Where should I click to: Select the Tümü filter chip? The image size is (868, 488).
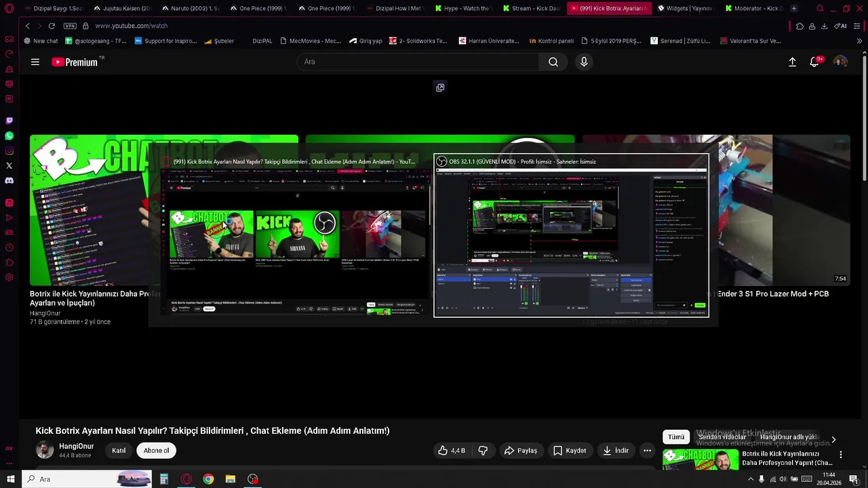click(676, 437)
